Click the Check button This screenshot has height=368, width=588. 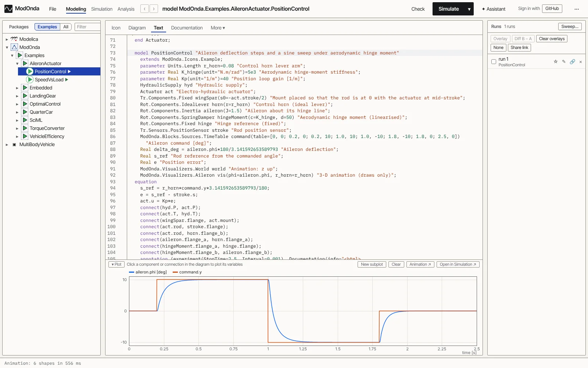click(418, 9)
